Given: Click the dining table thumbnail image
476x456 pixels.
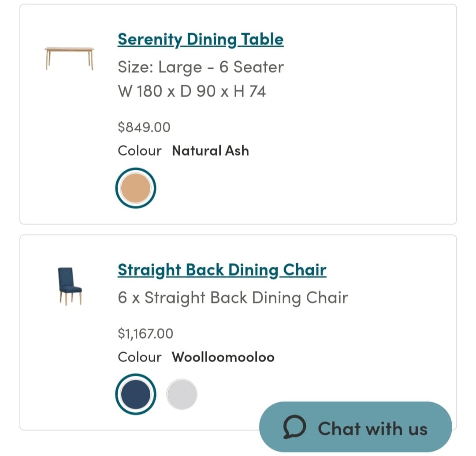Looking at the screenshot, I should point(70,58).
